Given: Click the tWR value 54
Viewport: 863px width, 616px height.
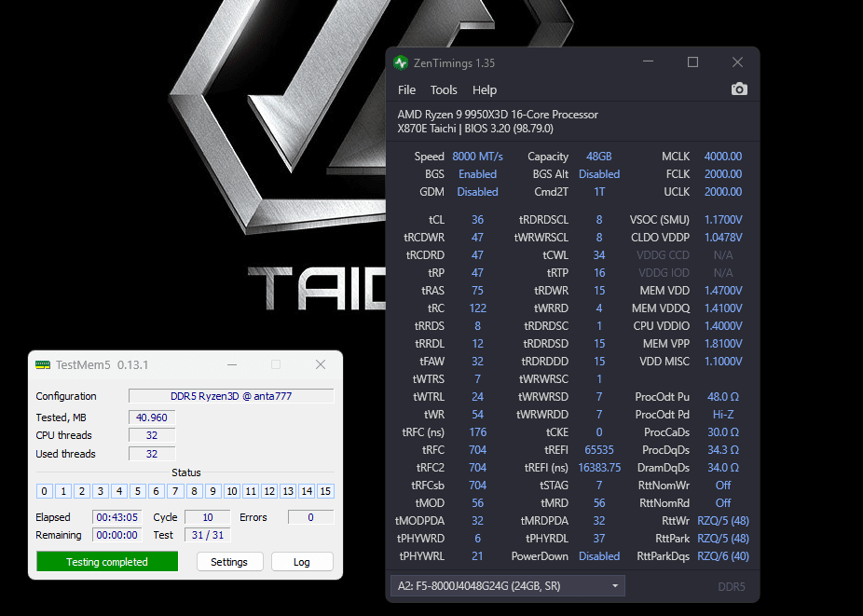Looking at the screenshot, I should pyautogui.click(x=478, y=415).
